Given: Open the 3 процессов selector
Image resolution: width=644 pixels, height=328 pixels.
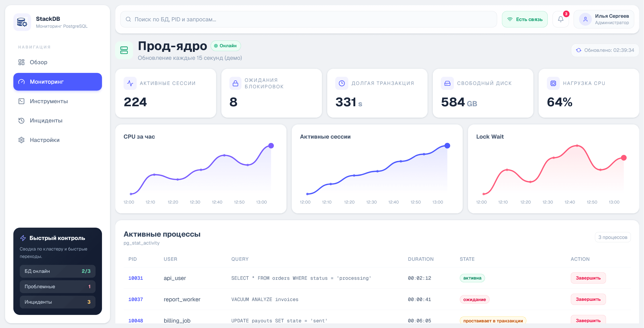Looking at the screenshot, I should tap(613, 237).
